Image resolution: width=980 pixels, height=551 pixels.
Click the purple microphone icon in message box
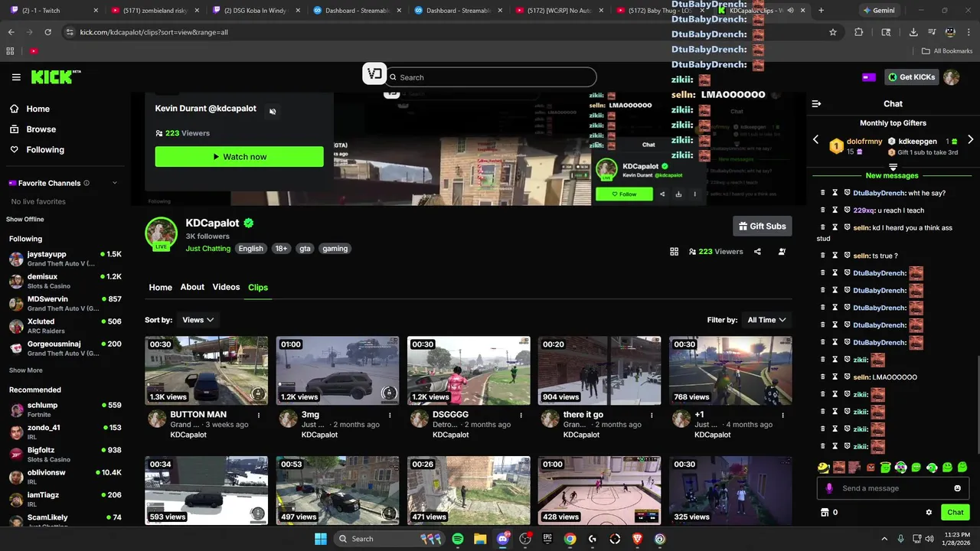tap(829, 488)
